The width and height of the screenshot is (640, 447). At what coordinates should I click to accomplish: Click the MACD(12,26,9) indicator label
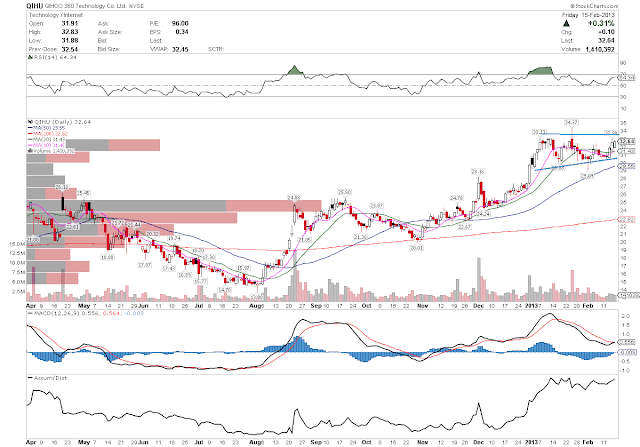pyautogui.click(x=89, y=313)
